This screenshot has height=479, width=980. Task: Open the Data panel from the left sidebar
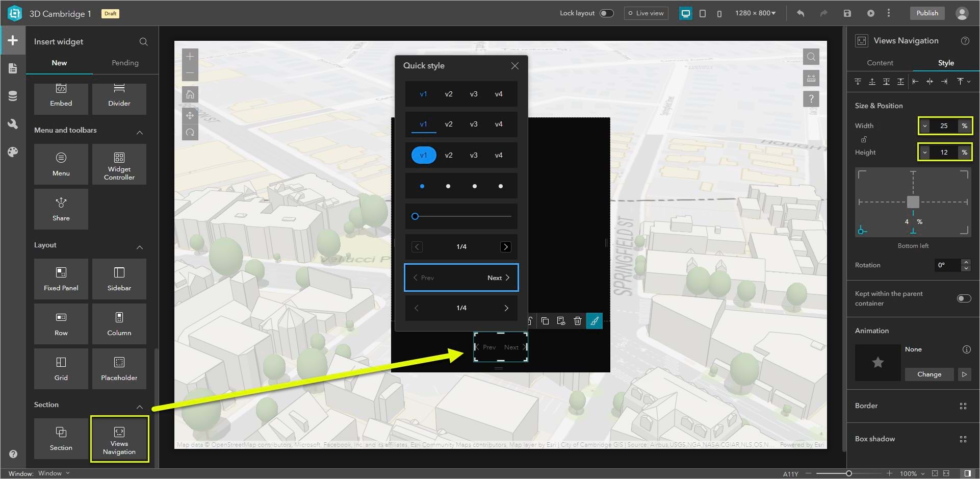(12, 95)
